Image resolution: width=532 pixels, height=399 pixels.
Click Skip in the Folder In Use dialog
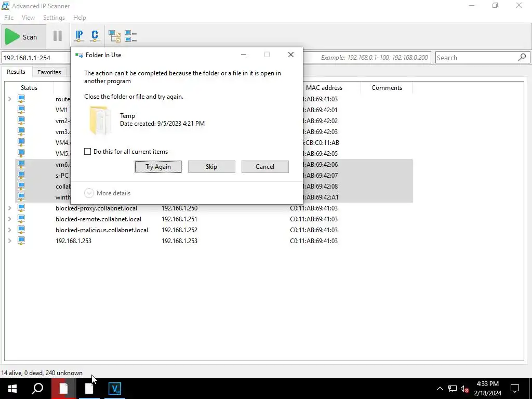(211, 167)
